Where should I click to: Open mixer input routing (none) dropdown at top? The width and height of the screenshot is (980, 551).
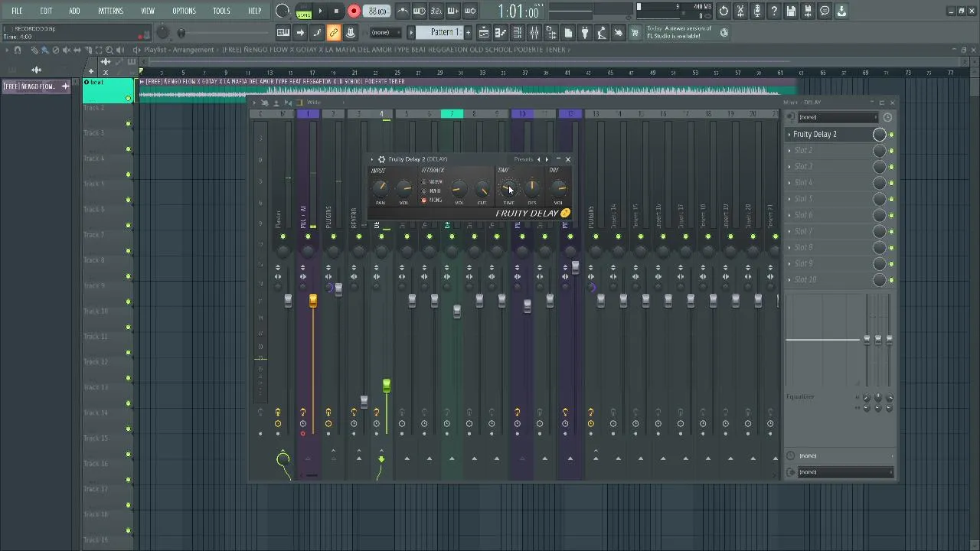(x=838, y=117)
